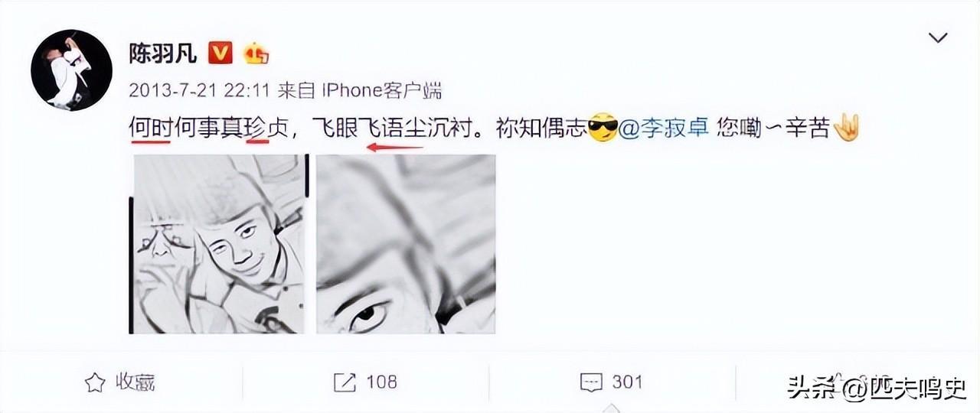Open the 2013-7-21 22:11 timestamp link
This screenshot has height=413, width=980.
(200, 91)
